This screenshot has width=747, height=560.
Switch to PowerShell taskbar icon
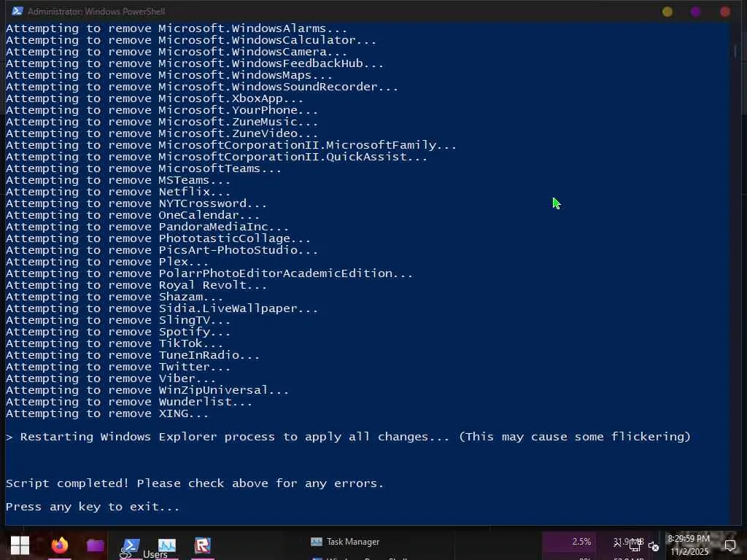click(131, 545)
